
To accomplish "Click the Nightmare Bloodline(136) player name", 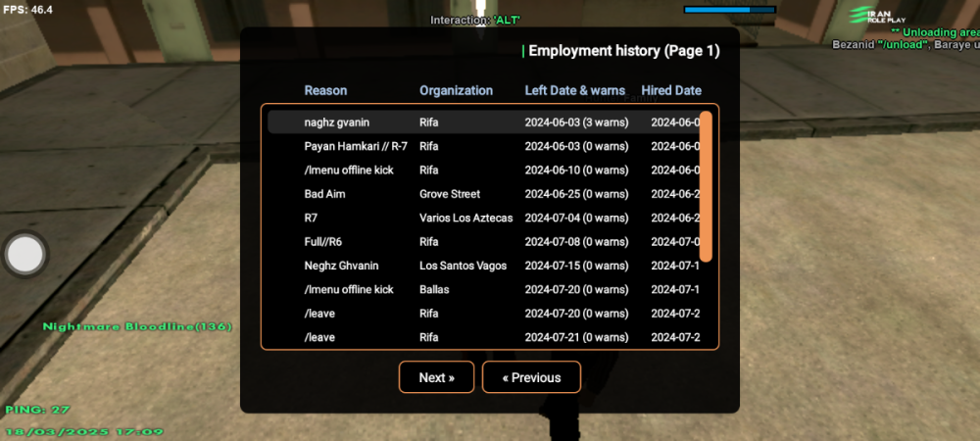I will pyautogui.click(x=137, y=326).
